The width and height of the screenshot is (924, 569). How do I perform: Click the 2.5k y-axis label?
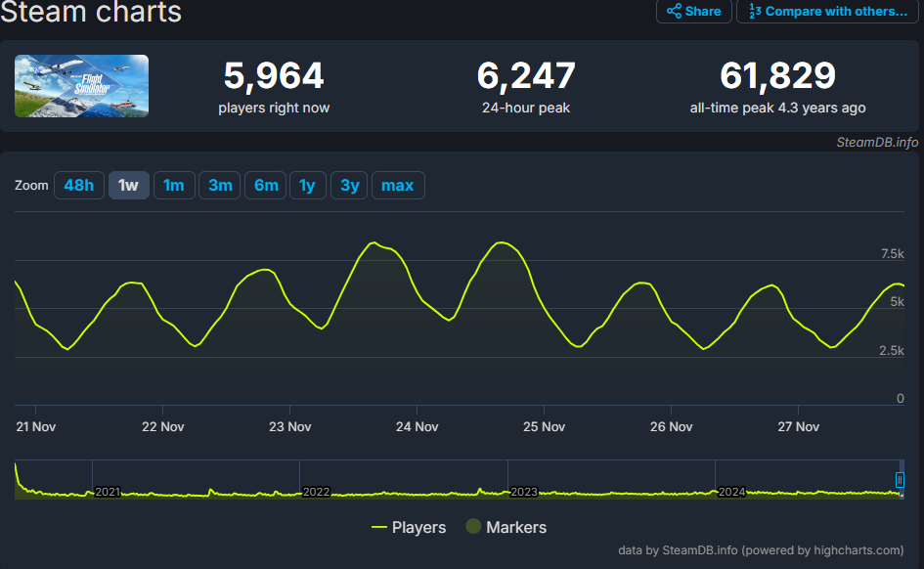point(892,350)
